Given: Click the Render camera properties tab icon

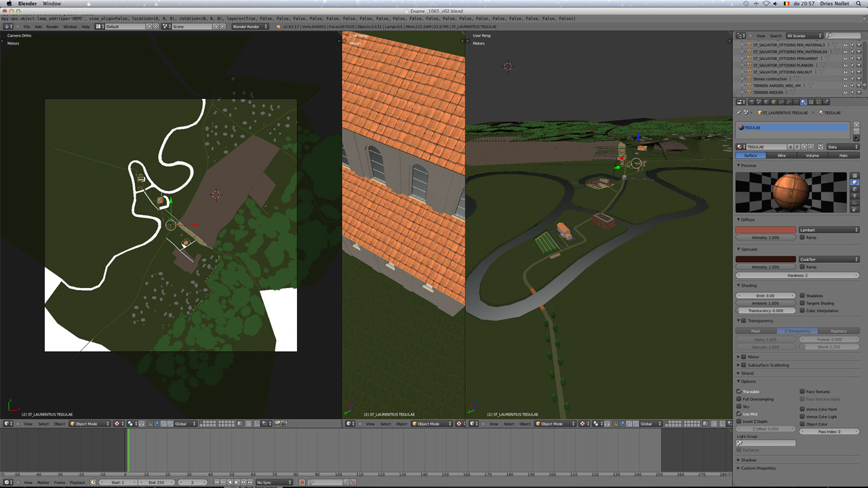Looking at the screenshot, I should coord(751,102).
